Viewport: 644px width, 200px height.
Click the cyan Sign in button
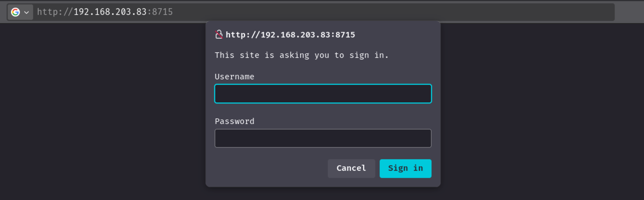(405, 168)
